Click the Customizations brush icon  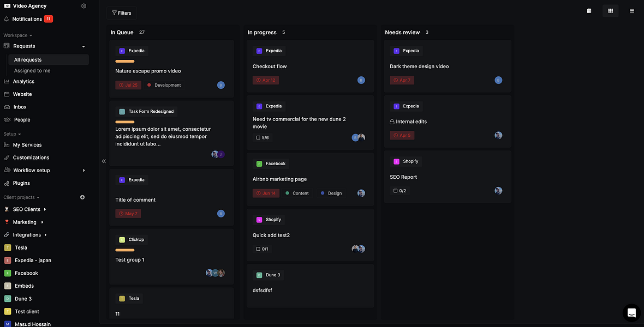pyautogui.click(x=7, y=158)
